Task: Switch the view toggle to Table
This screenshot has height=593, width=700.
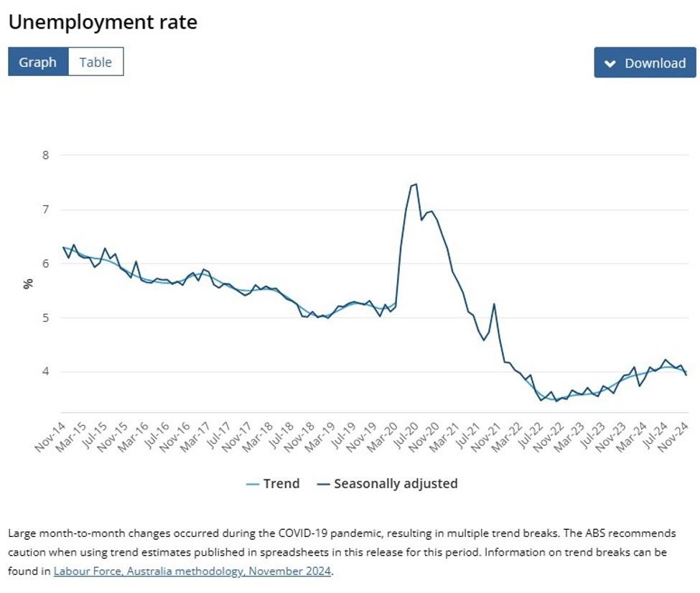Action: point(96,62)
